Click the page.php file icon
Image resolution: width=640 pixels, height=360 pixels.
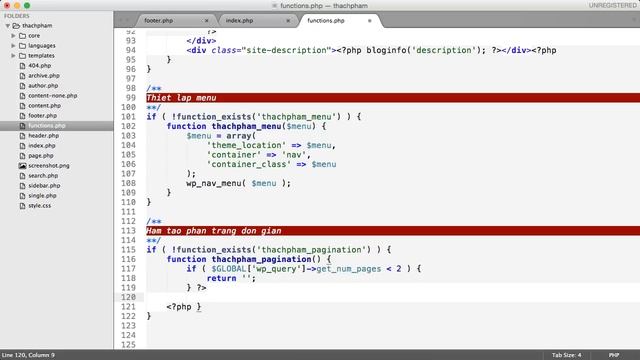(x=22, y=156)
